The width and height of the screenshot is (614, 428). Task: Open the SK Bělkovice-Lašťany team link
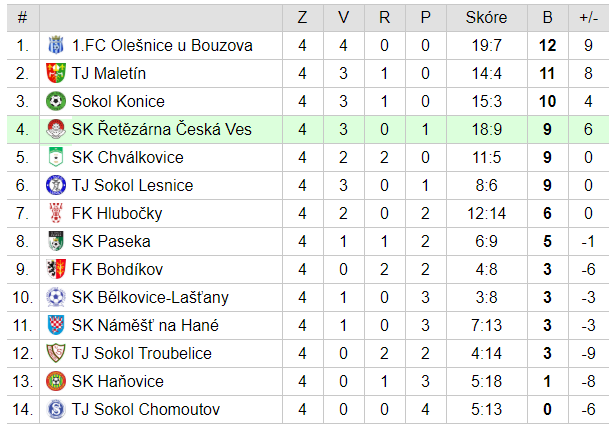pos(150,298)
